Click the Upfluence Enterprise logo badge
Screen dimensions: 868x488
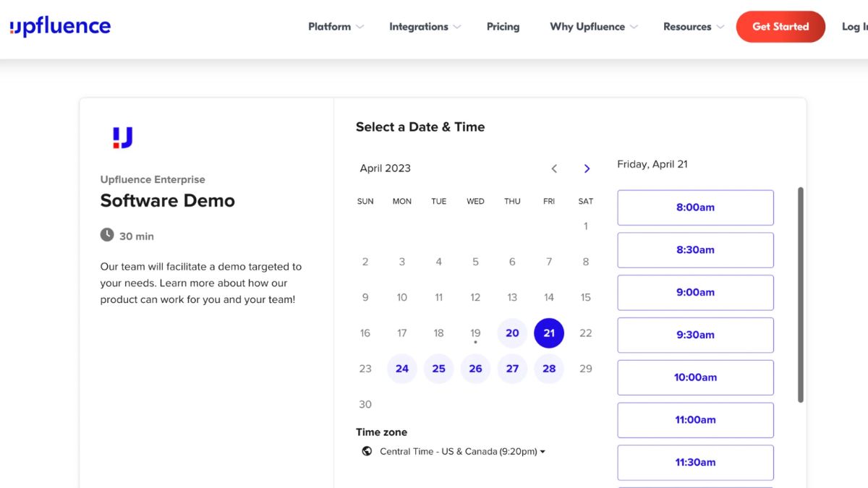pos(122,137)
